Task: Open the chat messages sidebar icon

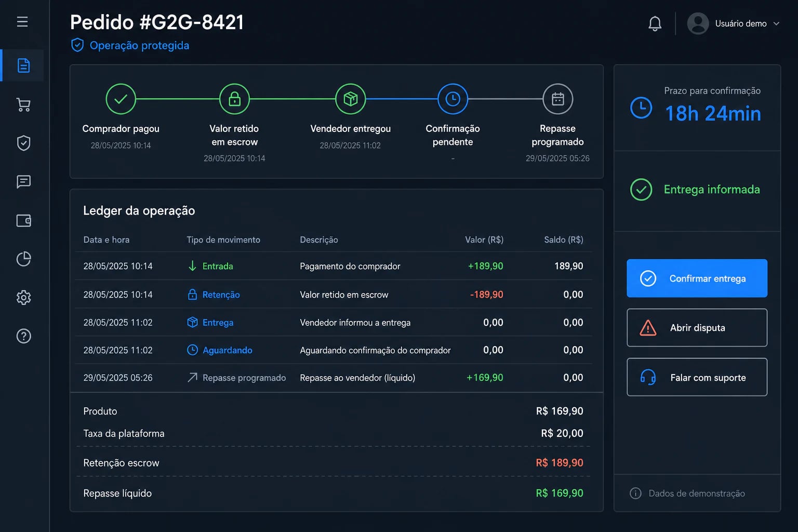Action: (23, 181)
